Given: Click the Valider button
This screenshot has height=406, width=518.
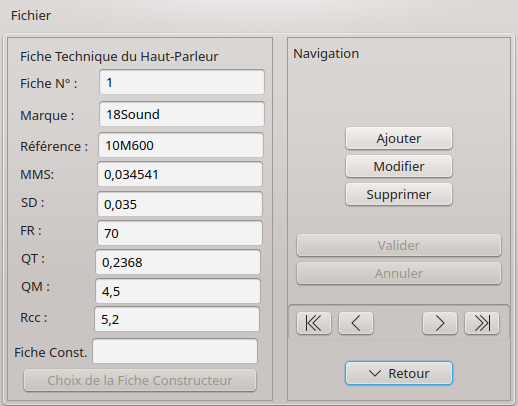Looking at the screenshot, I should pos(399,245).
